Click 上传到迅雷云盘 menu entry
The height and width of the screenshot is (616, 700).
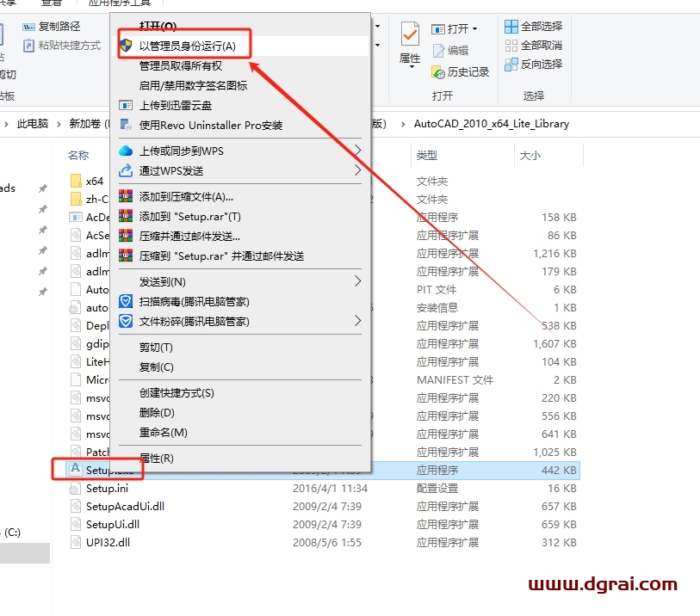tap(176, 106)
